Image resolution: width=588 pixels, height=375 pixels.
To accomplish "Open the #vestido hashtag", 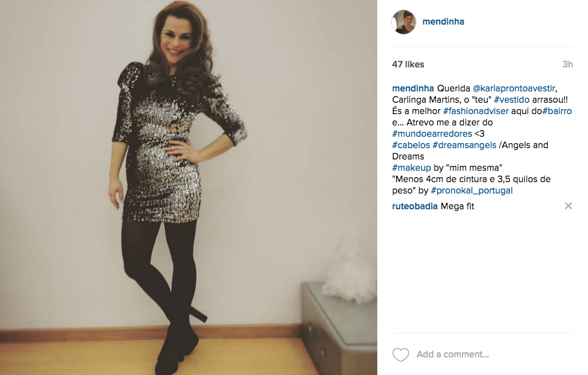I will click(x=512, y=100).
